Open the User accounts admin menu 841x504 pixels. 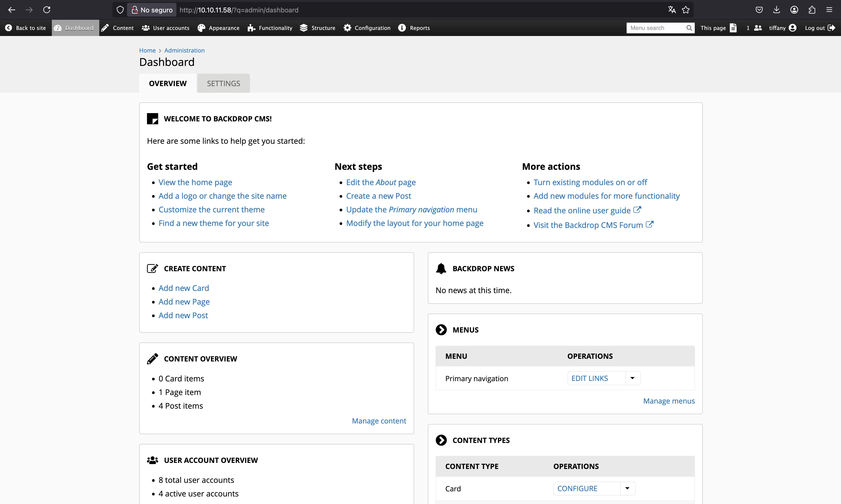166,28
